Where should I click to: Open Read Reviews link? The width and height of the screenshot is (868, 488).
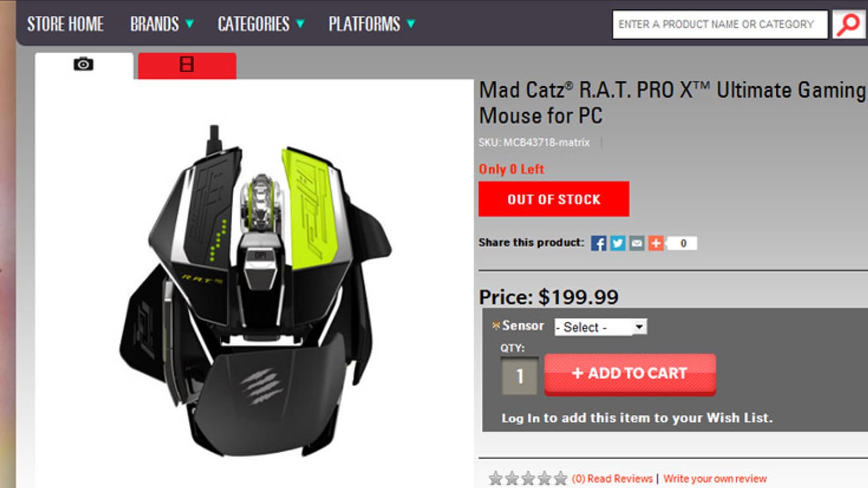coord(612,479)
